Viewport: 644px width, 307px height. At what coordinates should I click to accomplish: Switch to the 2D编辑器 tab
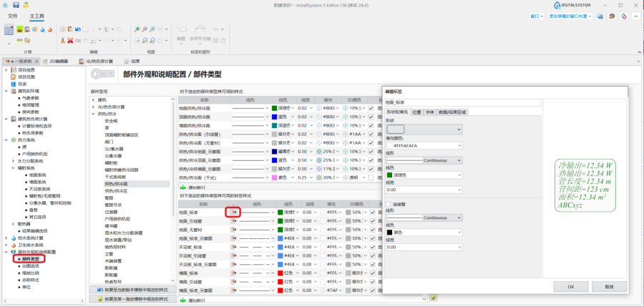point(55,62)
